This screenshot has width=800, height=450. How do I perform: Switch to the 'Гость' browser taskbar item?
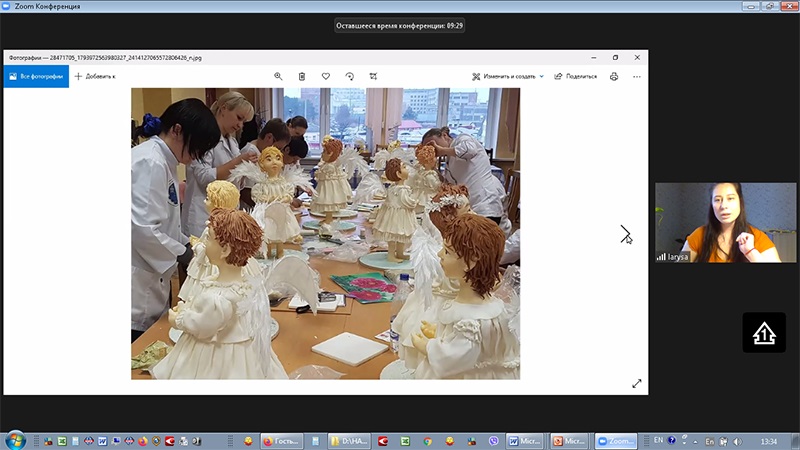pyautogui.click(x=281, y=440)
